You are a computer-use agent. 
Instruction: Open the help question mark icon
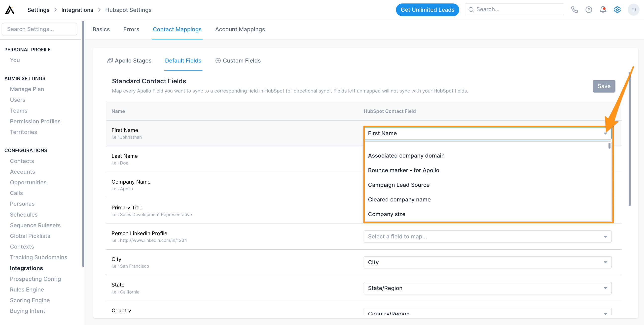pos(589,9)
